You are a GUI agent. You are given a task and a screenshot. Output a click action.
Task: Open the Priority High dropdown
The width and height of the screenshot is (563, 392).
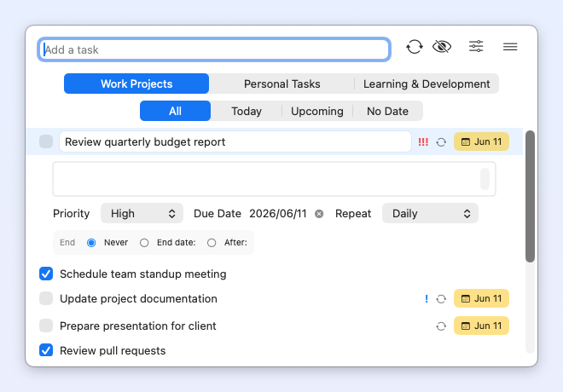(x=142, y=213)
